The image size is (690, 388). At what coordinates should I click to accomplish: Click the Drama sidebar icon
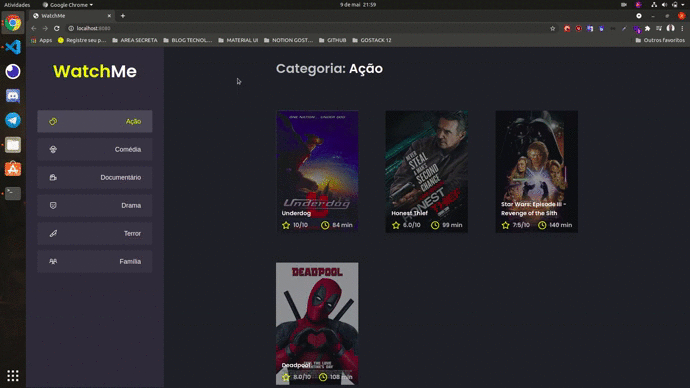pyautogui.click(x=53, y=205)
